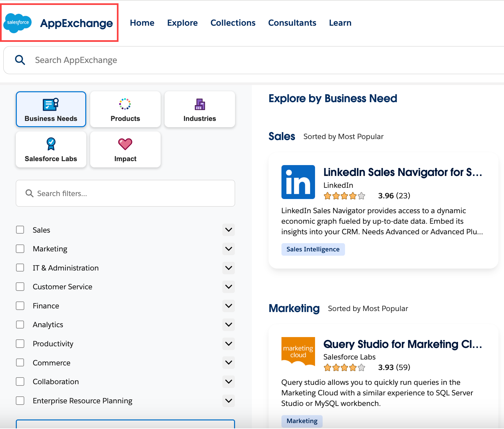Click the 3.96 (23) rating text
The height and width of the screenshot is (429, 504).
coord(394,196)
